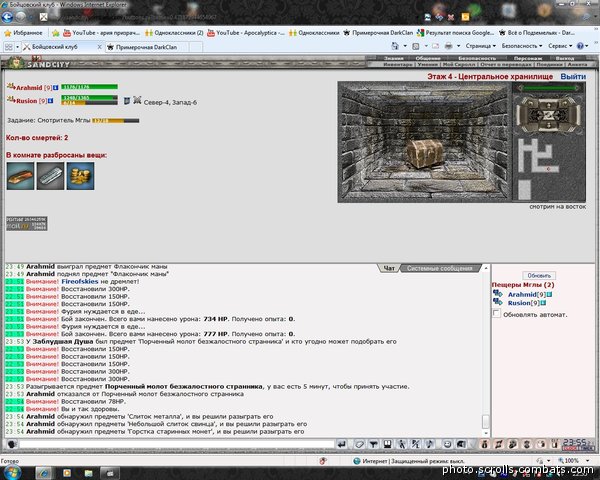The image size is (600, 480).
Task: Switch to Системные сообщения tab
Action: click(439, 268)
